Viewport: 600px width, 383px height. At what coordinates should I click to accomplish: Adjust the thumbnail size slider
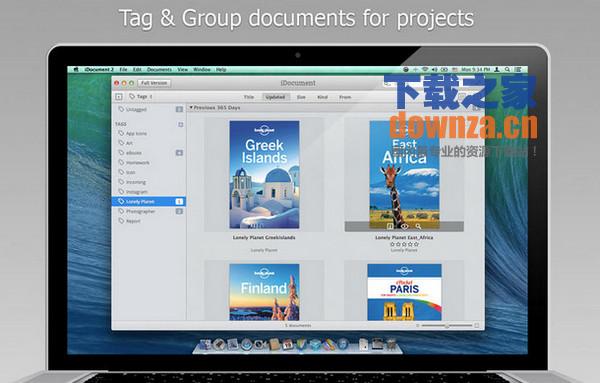(447, 326)
